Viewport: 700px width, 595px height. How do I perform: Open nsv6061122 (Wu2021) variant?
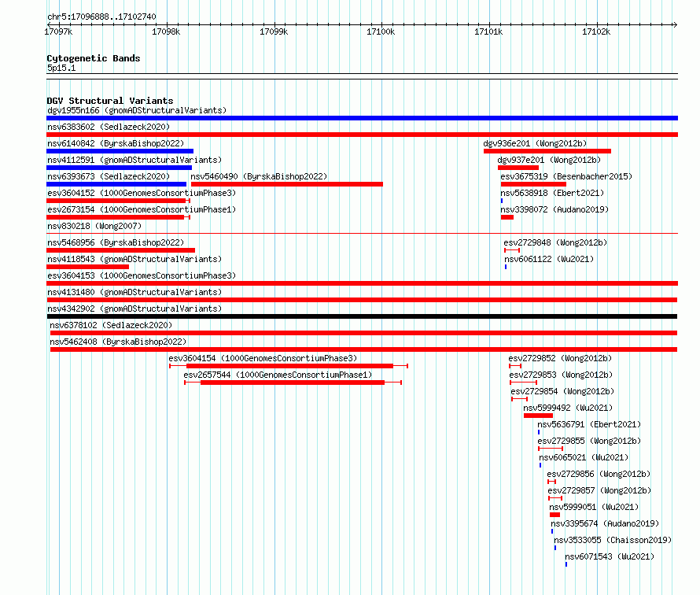tap(549, 259)
